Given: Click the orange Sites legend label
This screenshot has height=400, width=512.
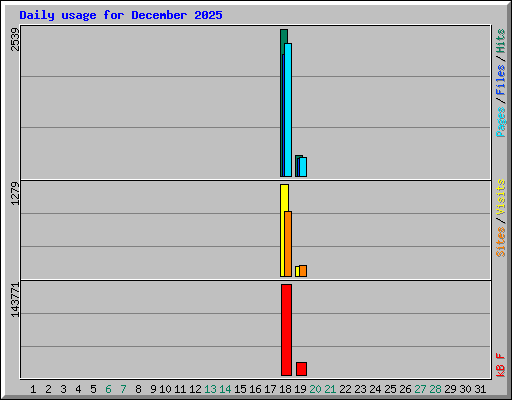Looking at the screenshot, I should 501,242.
